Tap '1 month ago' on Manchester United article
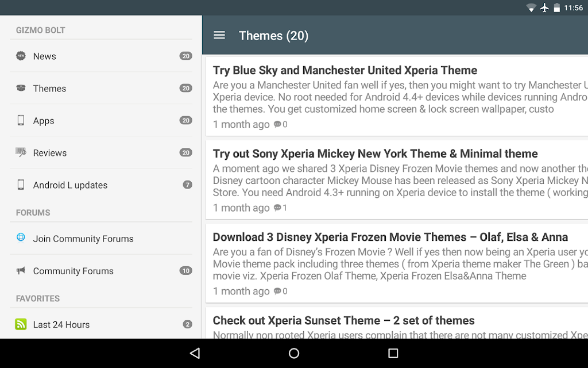This screenshot has width=588, height=368. [x=241, y=124]
